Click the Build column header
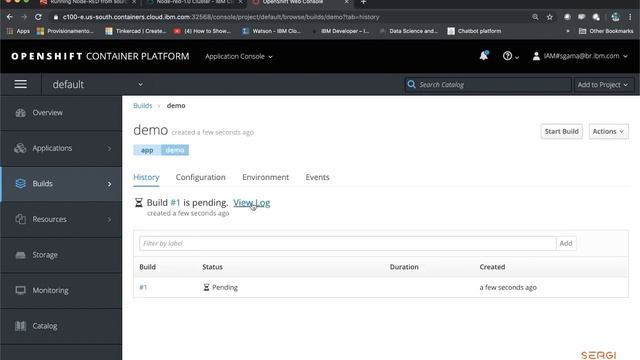 [147, 267]
